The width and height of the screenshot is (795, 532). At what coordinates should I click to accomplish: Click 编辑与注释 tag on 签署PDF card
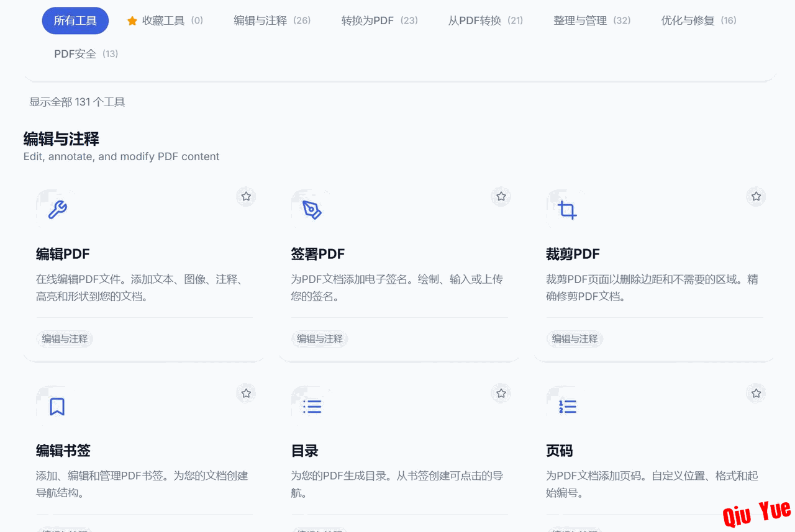point(320,339)
